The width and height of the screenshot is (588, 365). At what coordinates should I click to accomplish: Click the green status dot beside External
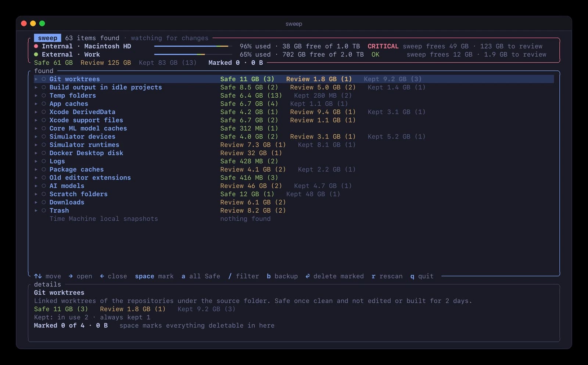click(36, 54)
